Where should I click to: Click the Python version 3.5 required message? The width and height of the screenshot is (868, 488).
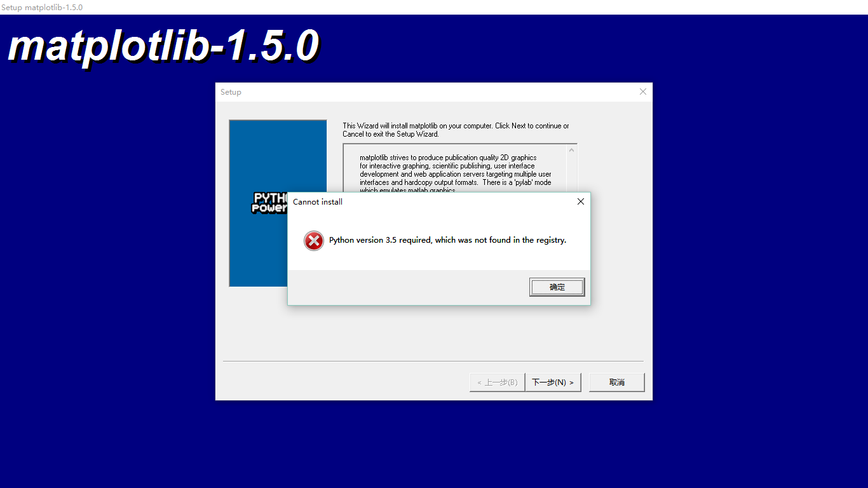(447, 240)
